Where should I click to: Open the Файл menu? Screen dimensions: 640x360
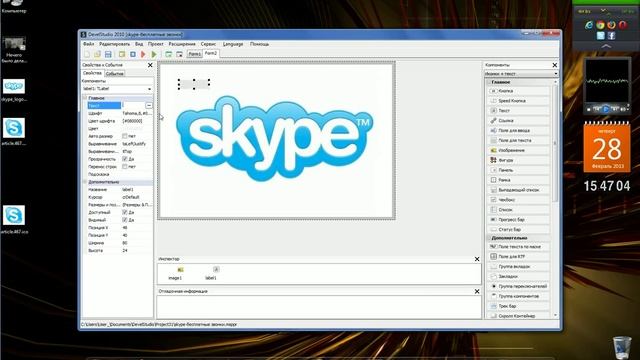(x=89, y=44)
